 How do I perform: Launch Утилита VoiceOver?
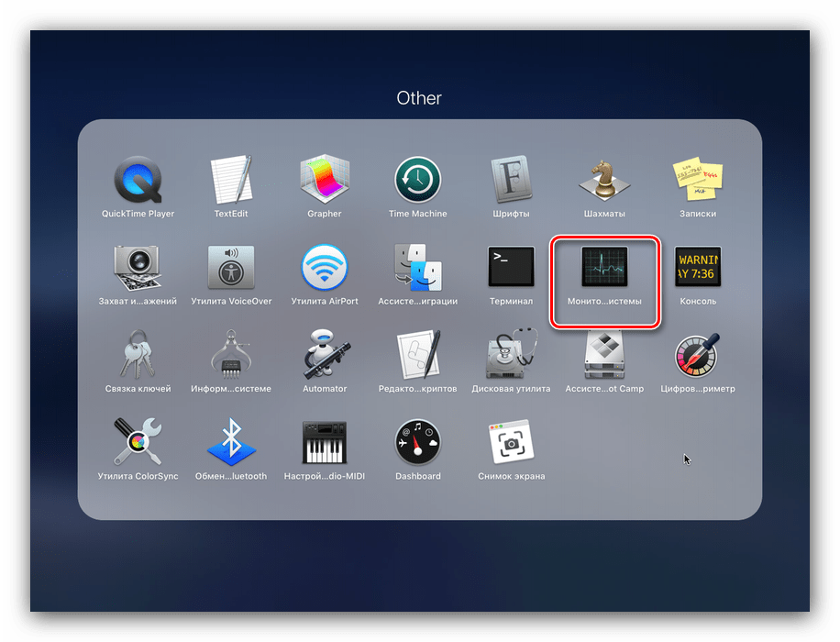[x=232, y=267]
